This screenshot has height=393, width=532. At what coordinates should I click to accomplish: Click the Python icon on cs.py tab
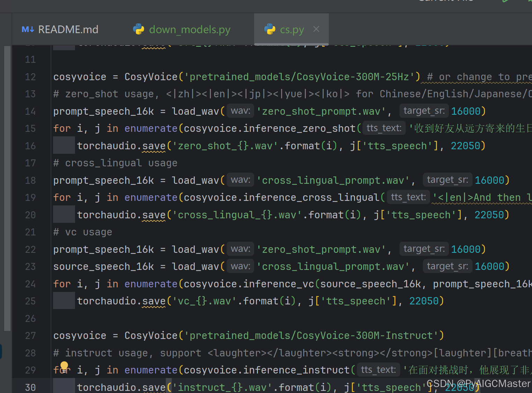click(270, 29)
